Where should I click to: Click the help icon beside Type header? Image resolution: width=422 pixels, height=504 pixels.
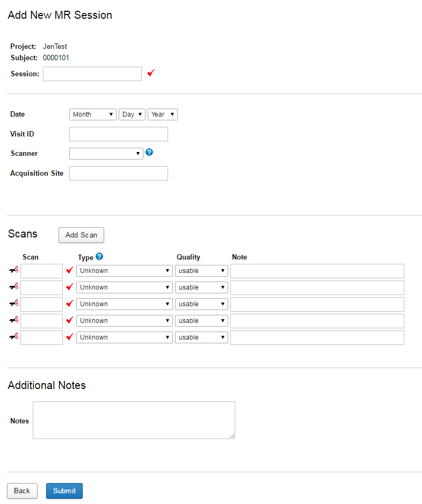(99, 257)
